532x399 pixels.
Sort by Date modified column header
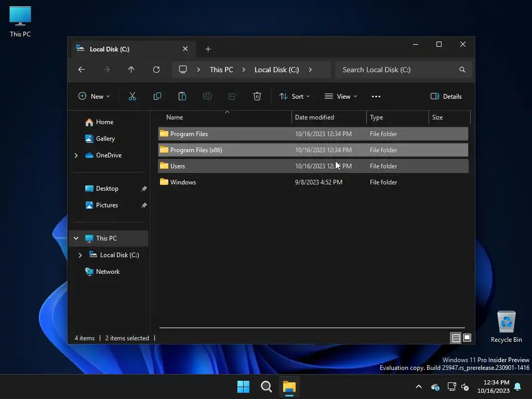pyautogui.click(x=329, y=117)
